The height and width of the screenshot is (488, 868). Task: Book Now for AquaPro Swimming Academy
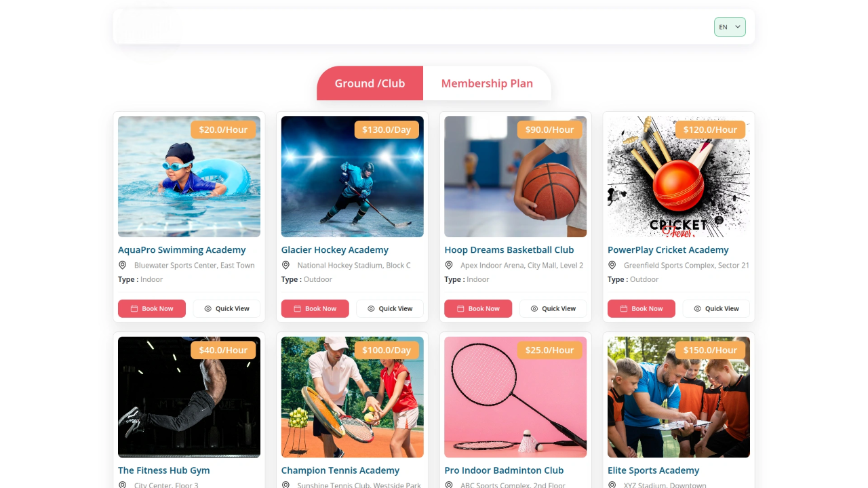152,308
